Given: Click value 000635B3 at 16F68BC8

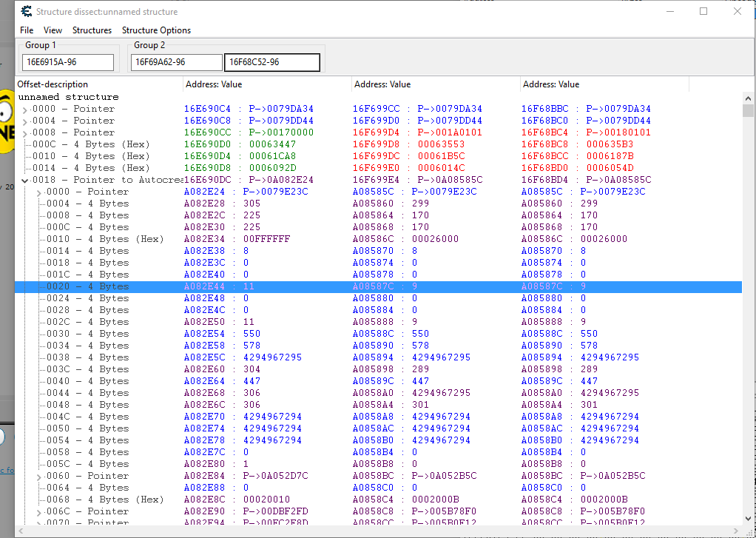Looking at the screenshot, I should pos(610,144).
